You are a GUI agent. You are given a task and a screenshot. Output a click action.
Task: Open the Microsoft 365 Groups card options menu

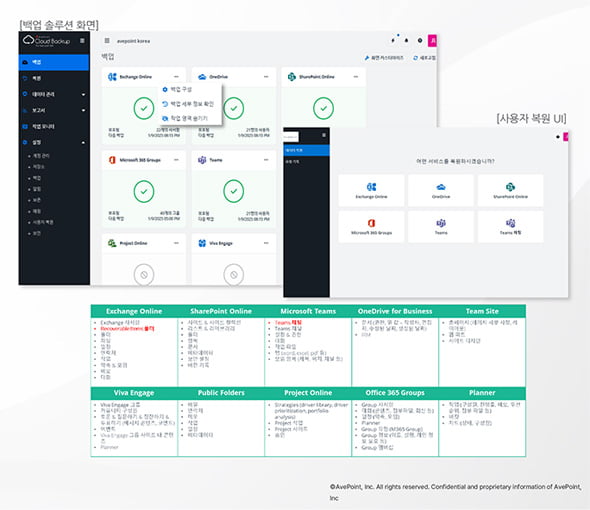176,160
